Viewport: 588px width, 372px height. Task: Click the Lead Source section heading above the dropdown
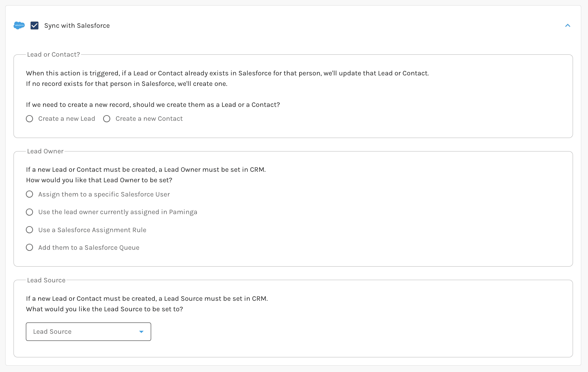pos(46,280)
